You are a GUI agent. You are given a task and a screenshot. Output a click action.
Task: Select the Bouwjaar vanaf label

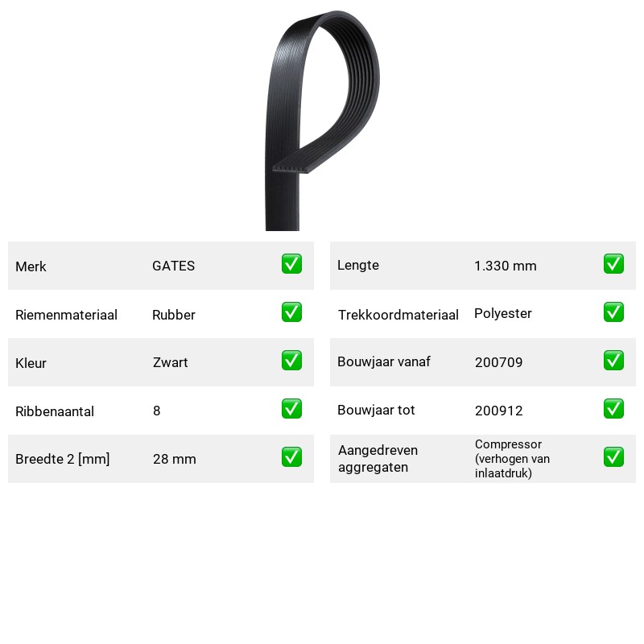point(384,361)
